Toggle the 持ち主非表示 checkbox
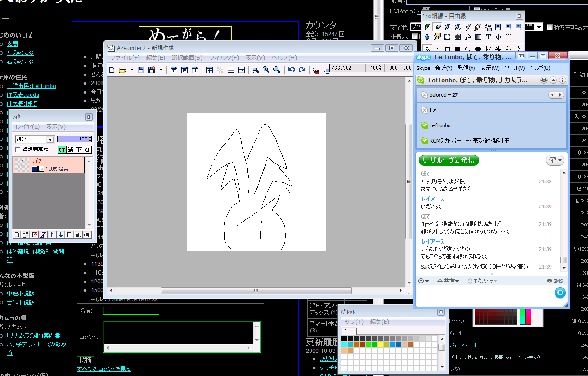588x376 pixels. coord(550,27)
